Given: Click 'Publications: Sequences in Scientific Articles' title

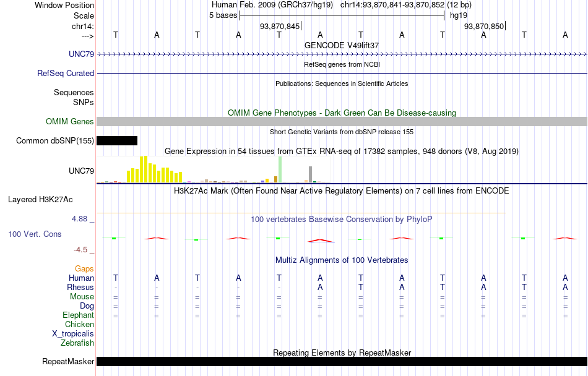Looking at the screenshot, I should tap(342, 83).
